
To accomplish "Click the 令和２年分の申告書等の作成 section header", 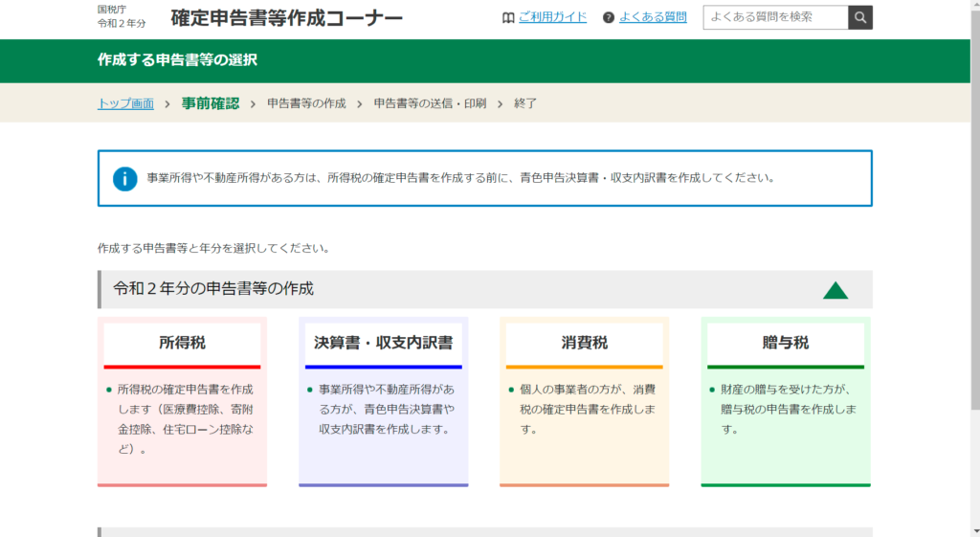I will coord(213,289).
